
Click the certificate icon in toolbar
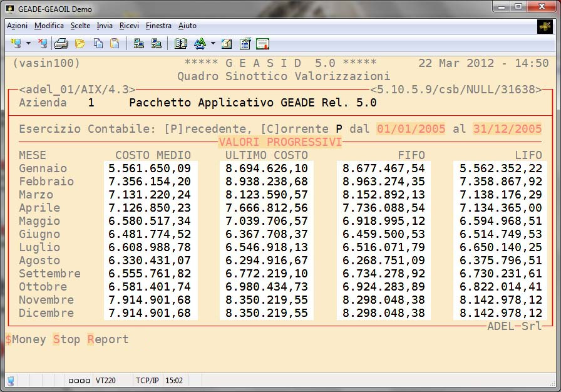click(262, 43)
